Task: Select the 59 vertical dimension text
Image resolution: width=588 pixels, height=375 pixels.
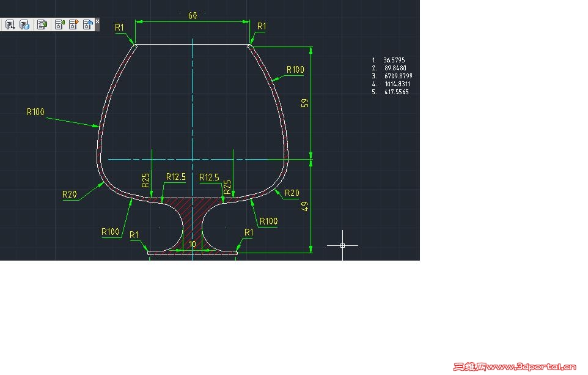Action: coord(304,103)
